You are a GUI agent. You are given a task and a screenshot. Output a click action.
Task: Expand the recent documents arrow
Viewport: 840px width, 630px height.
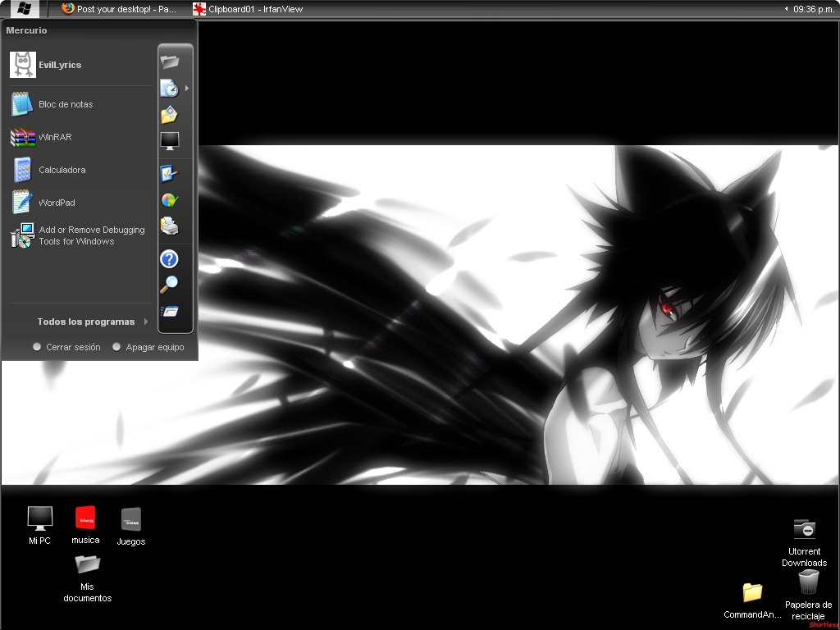click(x=187, y=88)
